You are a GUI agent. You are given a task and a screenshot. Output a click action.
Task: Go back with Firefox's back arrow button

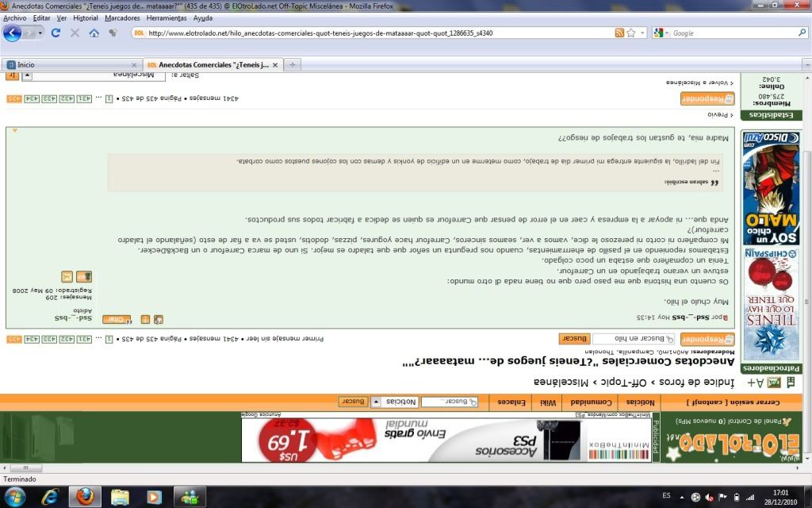click(13, 33)
